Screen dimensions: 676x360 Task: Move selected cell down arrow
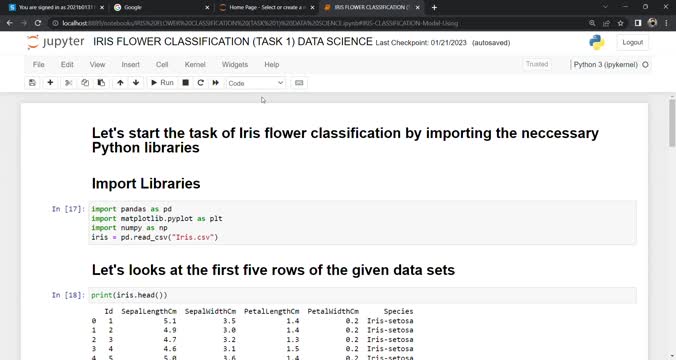coord(136,83)
